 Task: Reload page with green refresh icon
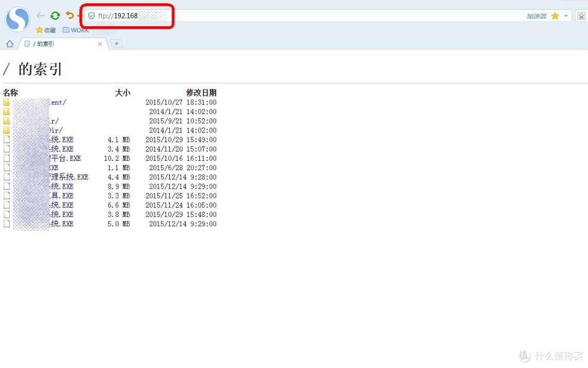[55, 15]
